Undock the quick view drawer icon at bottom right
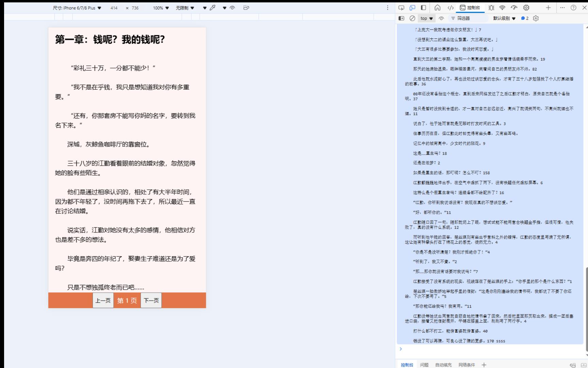The height and width of the screenshot is (368, 588). point(573,365)
